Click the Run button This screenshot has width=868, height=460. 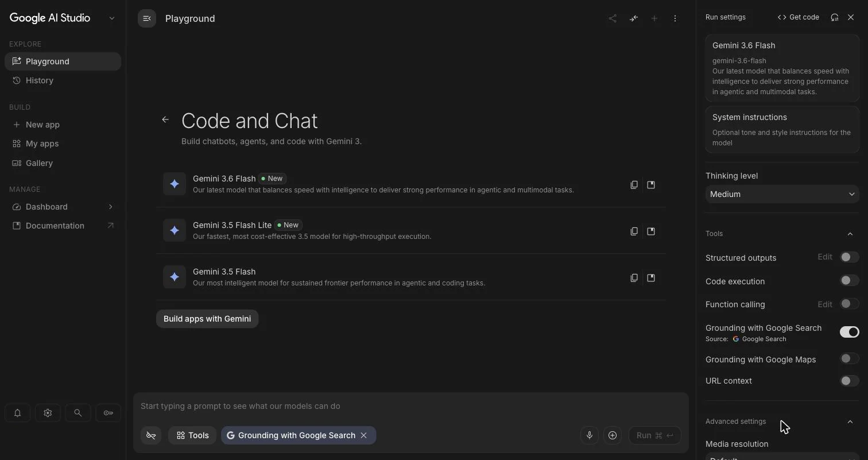pyautogui.click(x=654, y=435)
